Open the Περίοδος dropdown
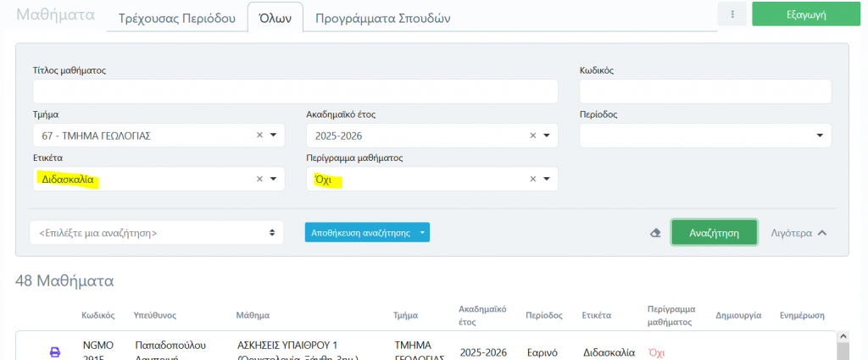The image size is (868, 360). coord(820,136)
